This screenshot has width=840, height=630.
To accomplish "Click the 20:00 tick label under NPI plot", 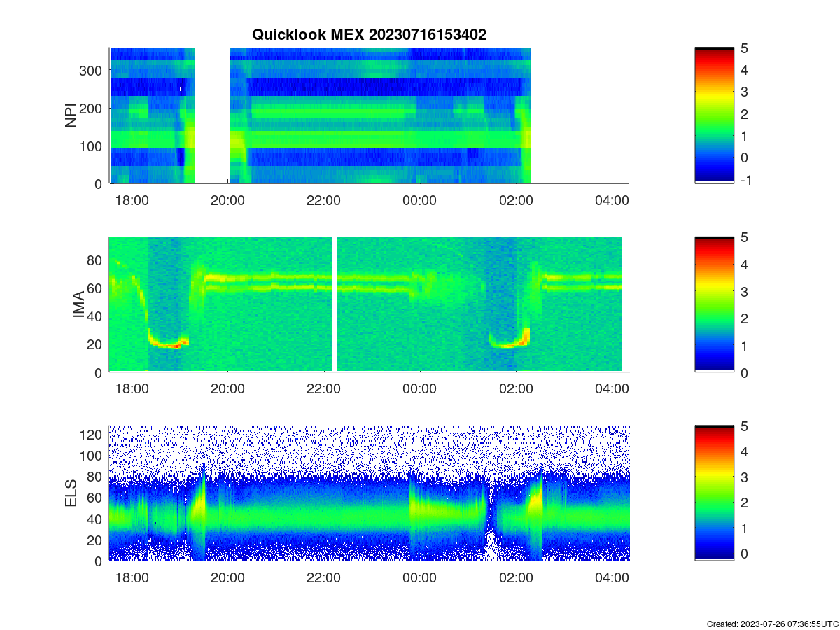I will [x=227, y=200].
